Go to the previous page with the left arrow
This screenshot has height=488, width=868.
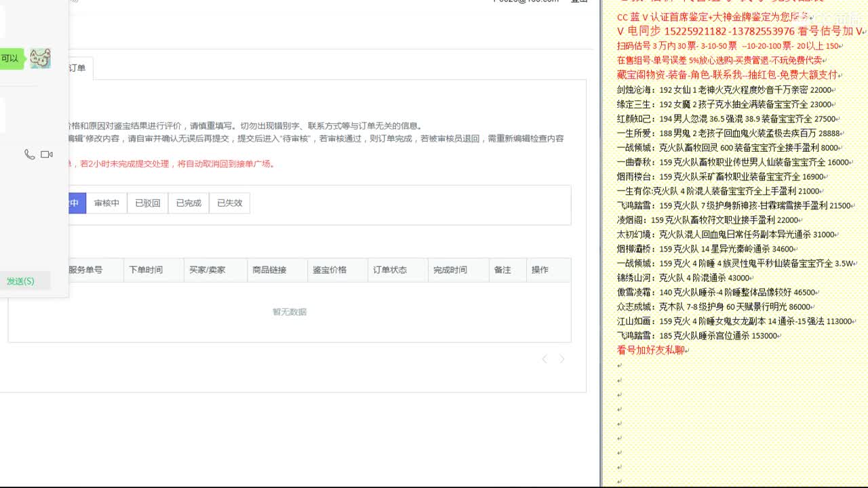pyautogui.click(x=545, y=359)
